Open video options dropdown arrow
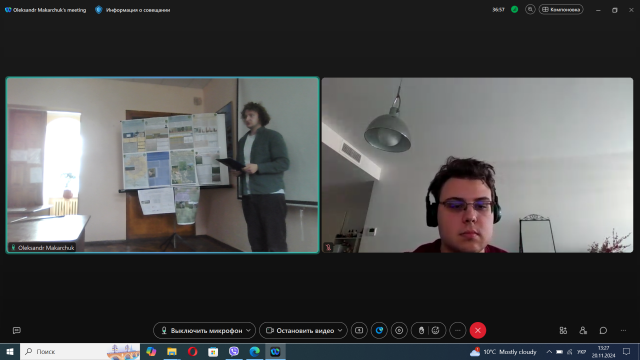640x360 pixels. tap(340, 331)
